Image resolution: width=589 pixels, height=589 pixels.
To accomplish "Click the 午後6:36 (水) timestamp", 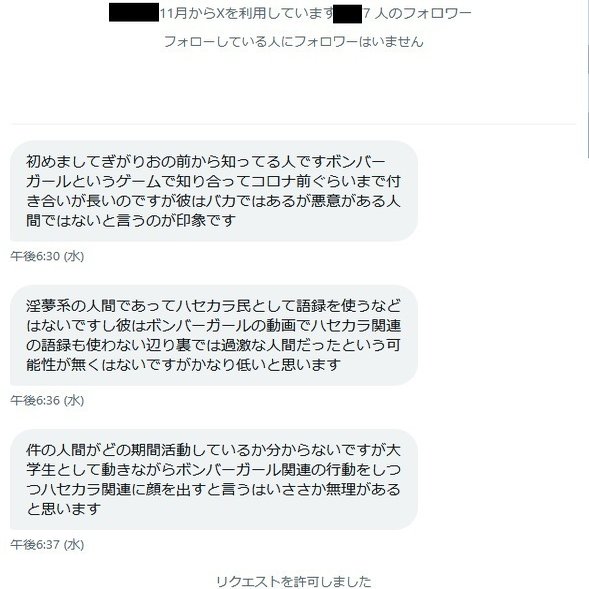I will point(47,400).
